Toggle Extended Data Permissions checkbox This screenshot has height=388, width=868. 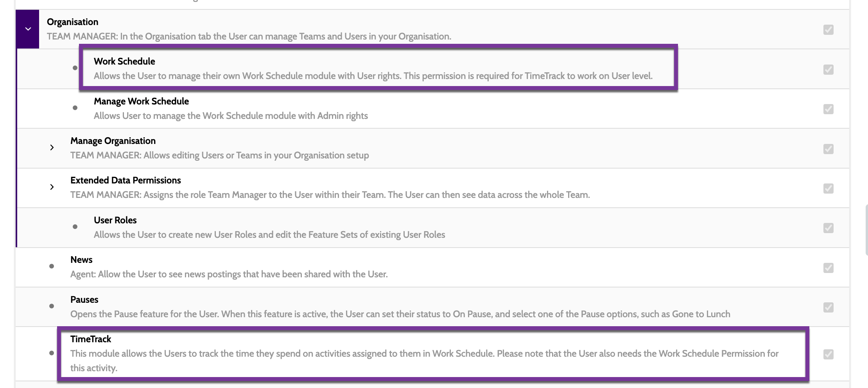(828, 189)
